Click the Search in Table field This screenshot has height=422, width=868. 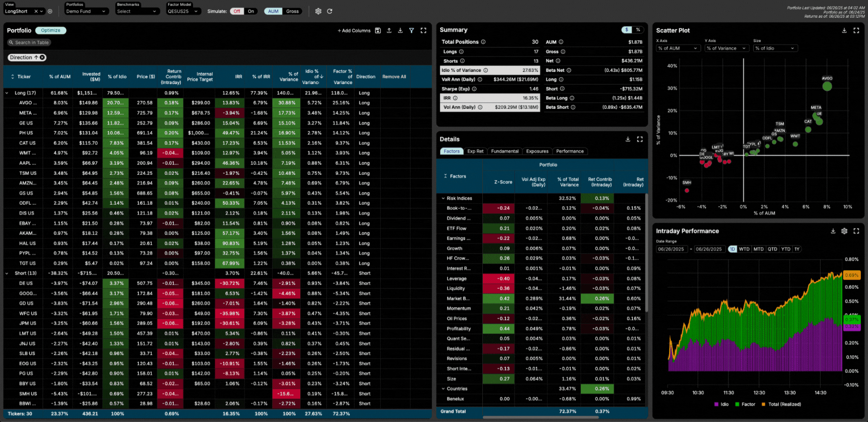pyautogui.click(x=29, y=42)
